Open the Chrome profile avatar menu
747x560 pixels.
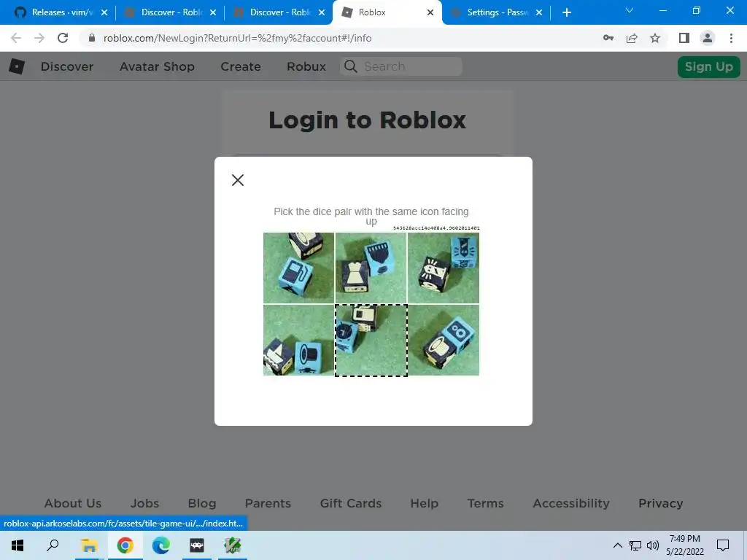coord(708,38)
